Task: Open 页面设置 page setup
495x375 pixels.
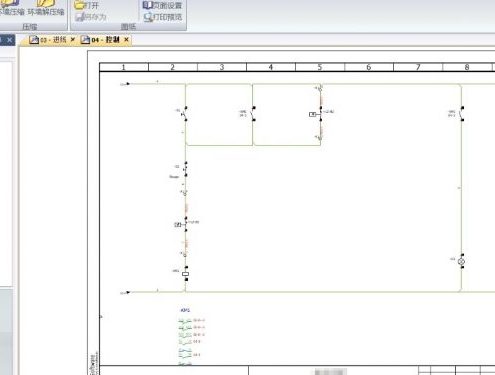Action: (x=162, y=5)
